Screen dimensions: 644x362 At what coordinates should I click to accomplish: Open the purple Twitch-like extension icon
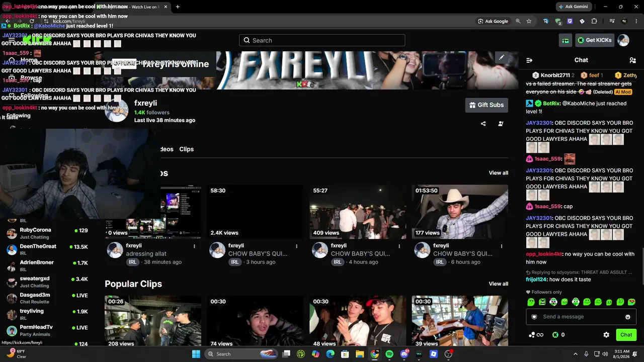570,21
